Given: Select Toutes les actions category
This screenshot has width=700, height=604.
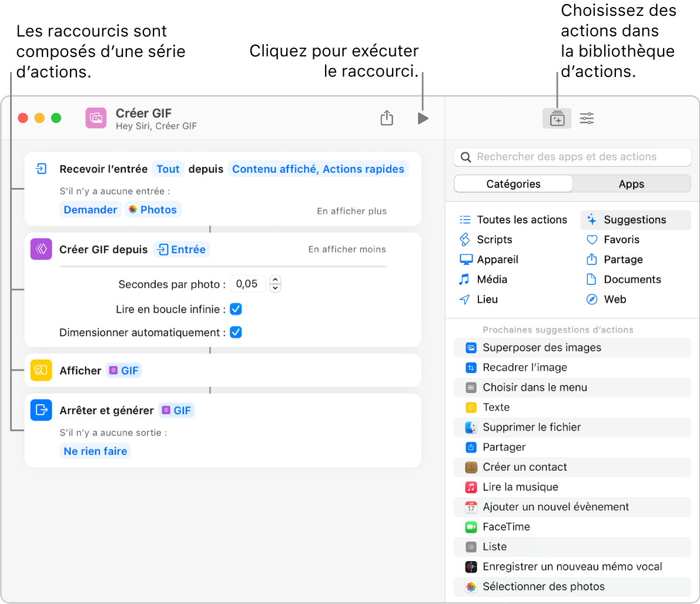Looking at the screenshot, I should point(514,220).
